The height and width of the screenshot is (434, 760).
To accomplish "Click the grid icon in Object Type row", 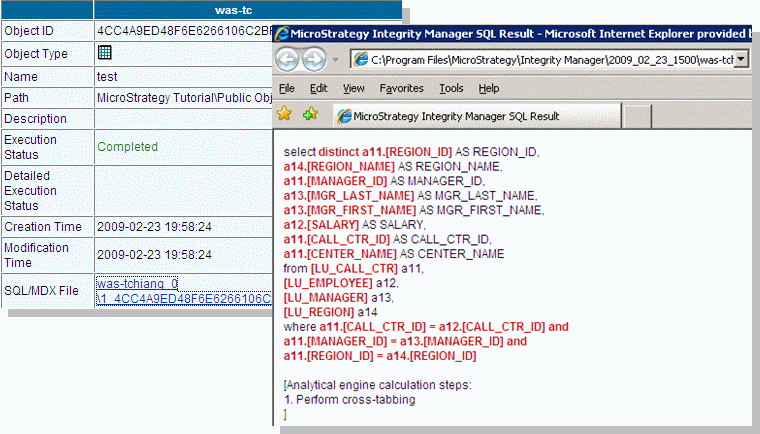I will (105, 52).
